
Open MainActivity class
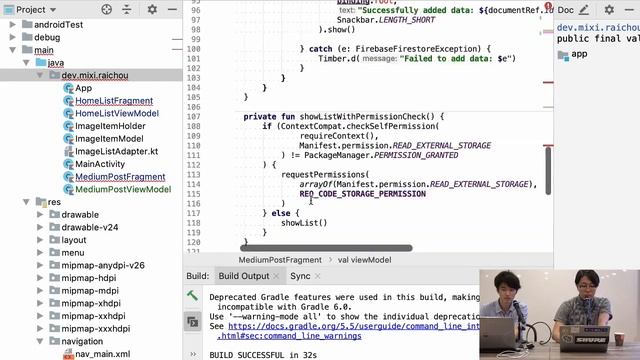click(x=100, y=164)
